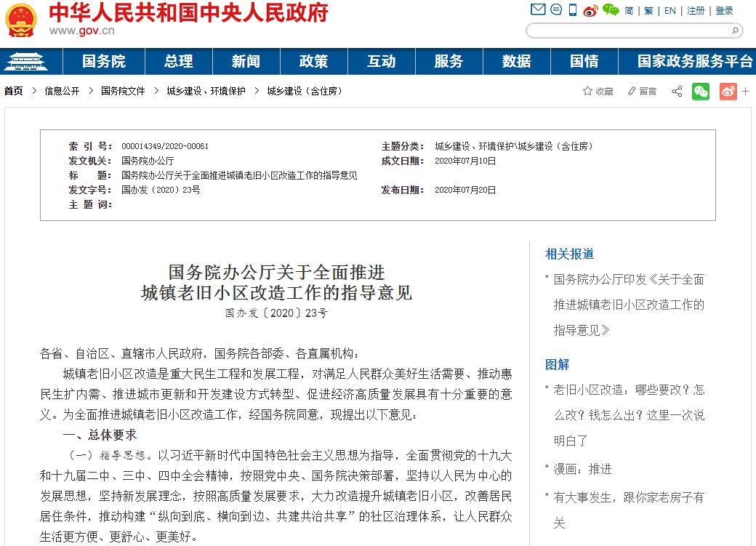Go to 信息公开 breadcrumb

tap(62, 91)
